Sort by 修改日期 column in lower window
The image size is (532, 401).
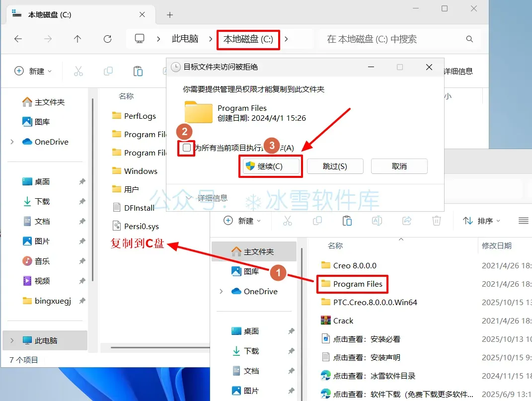(x=497, y=245)
